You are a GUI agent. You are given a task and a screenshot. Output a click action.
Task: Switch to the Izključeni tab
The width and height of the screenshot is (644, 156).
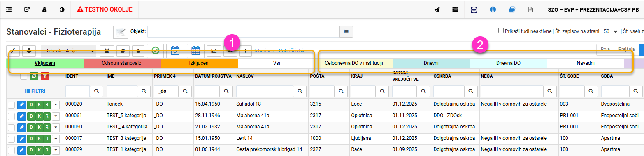pyautogui.click(x=199, y=63)
